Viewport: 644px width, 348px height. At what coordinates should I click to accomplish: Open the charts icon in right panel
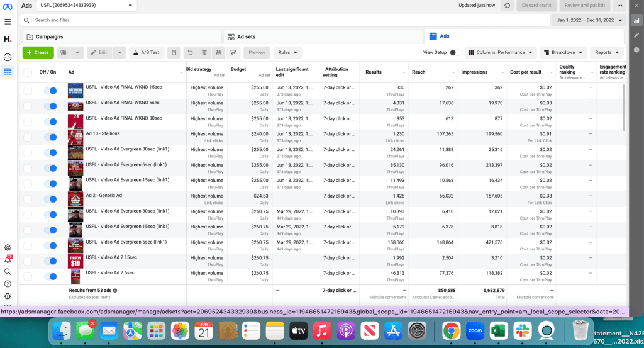(636, 20)
